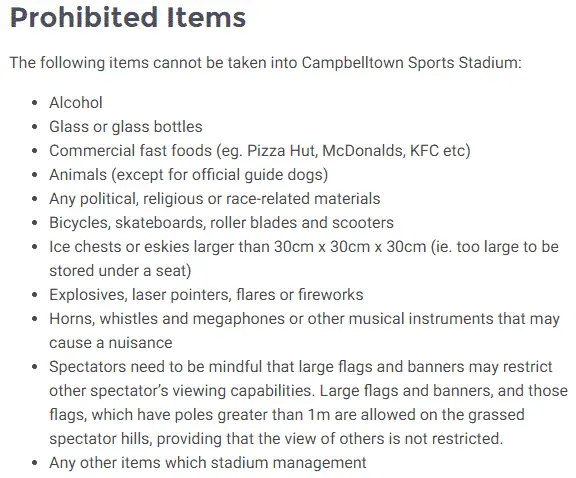Click the Alcohol list item
Image resolution: width=576 pixels, height=478 pixels.
(x=76, y=103)
